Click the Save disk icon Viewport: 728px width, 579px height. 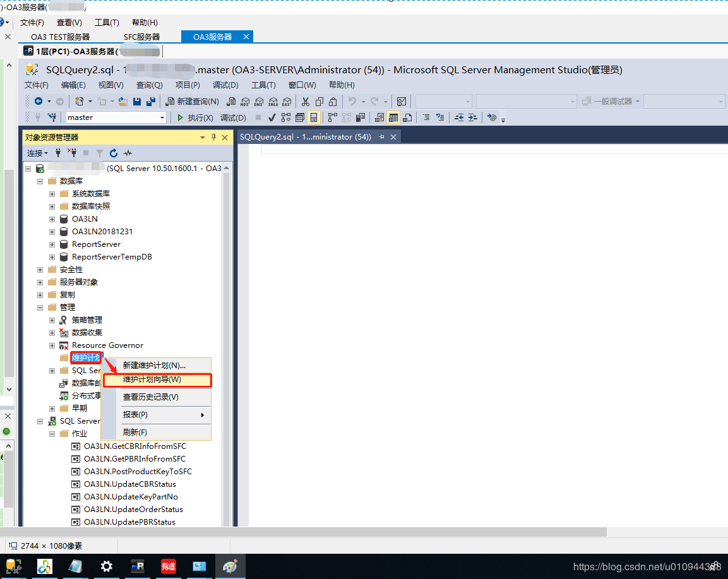(x=137, y=101)
